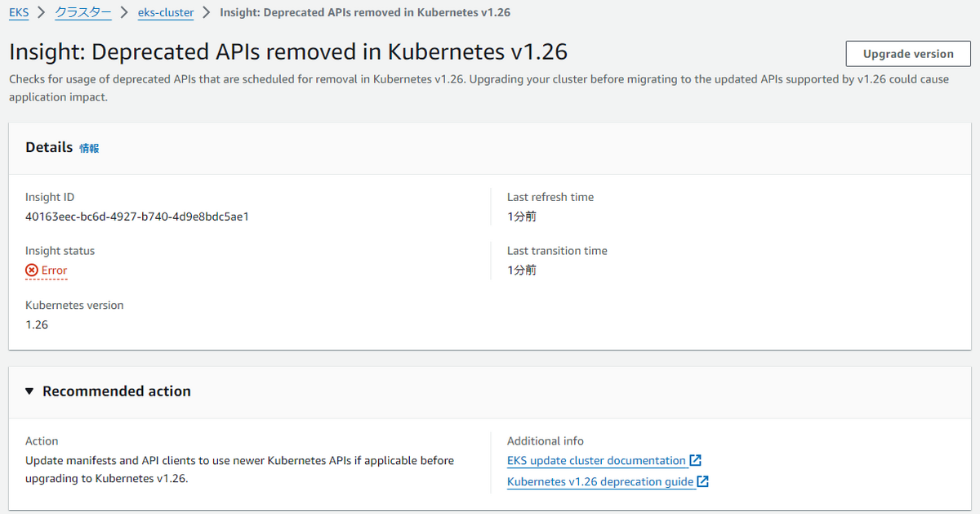Navigate to クラスター breadcrumb link

pyautogui.click(x=83, y=13)
